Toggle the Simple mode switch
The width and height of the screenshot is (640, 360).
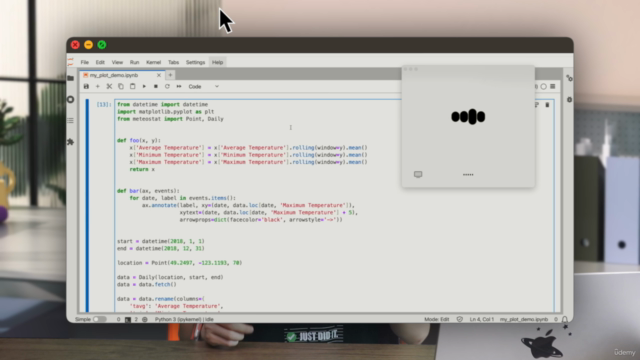tap(99, 319)
